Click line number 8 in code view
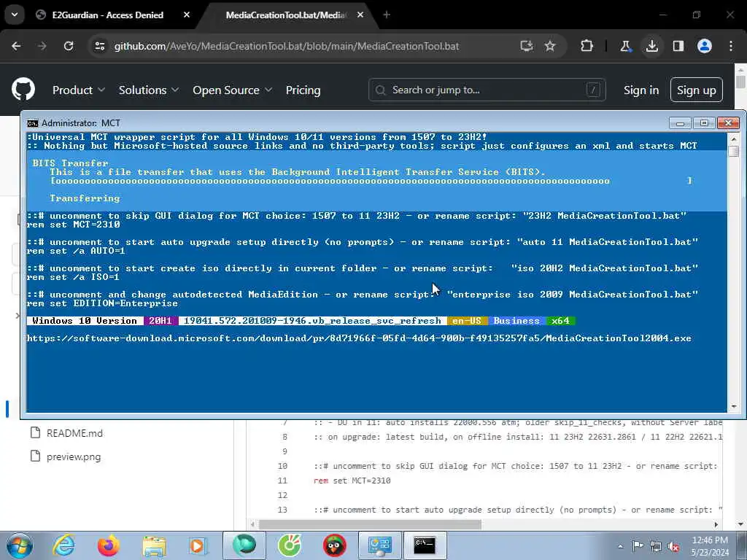Viewport: 747px width, 560px height. (285, 437)
